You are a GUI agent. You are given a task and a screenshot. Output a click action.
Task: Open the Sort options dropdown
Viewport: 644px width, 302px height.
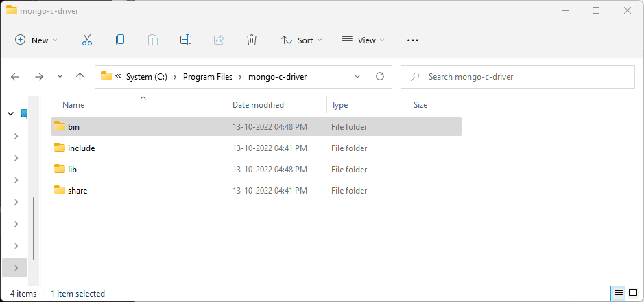pyautogui.click(x=301, y=40)
